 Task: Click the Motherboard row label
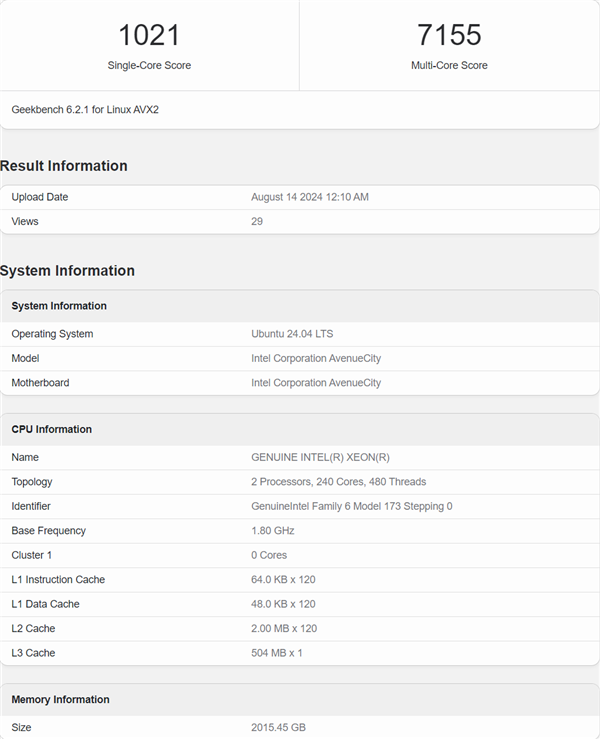[x=40, y=382]
